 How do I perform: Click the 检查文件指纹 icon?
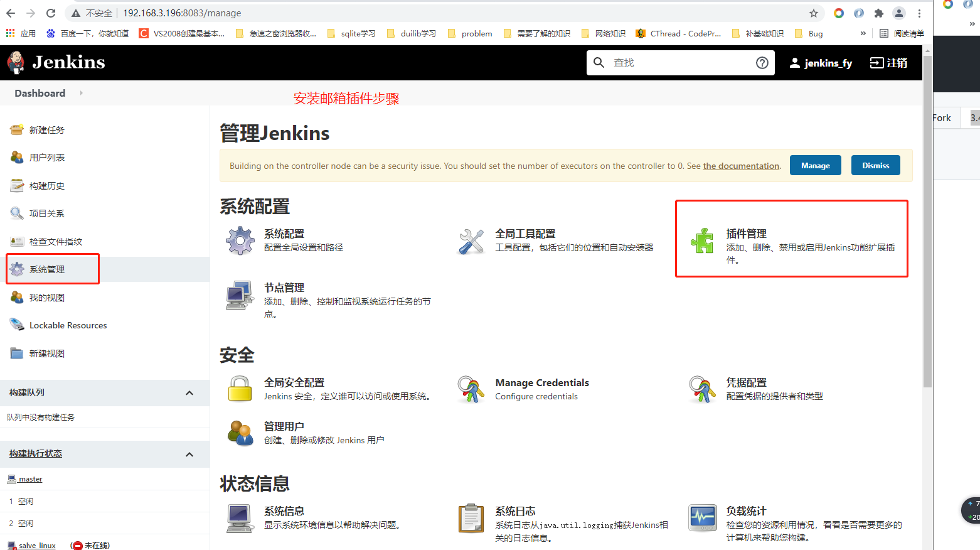[x=17, y=242]
